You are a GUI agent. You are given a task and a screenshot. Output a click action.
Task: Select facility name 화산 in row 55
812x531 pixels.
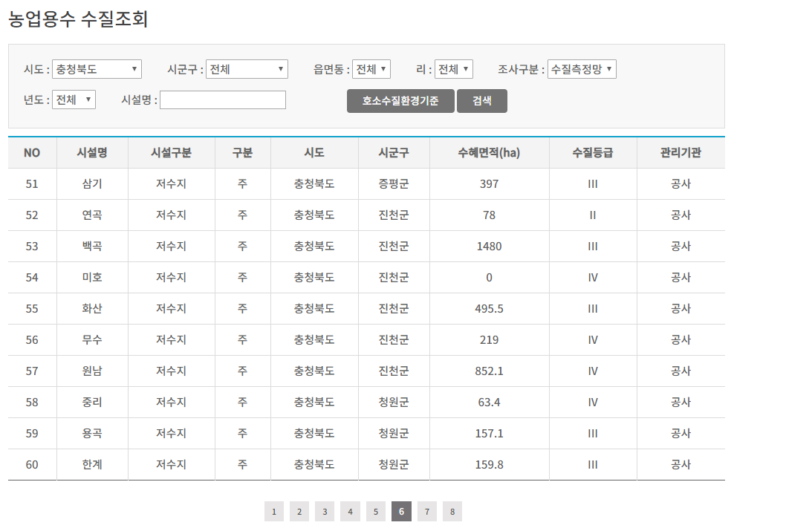point(92,308)
